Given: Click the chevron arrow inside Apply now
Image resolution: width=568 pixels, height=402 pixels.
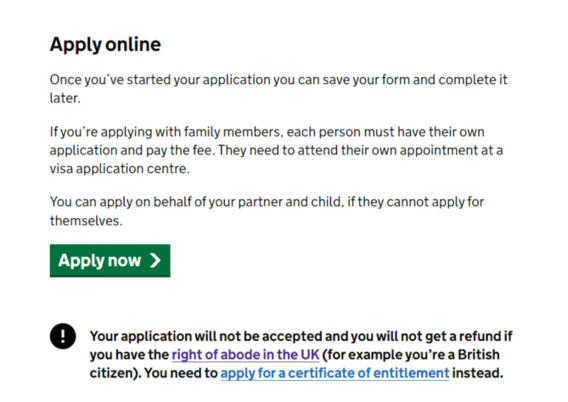Looking at the screenshot, I should [x=155, y=260].
